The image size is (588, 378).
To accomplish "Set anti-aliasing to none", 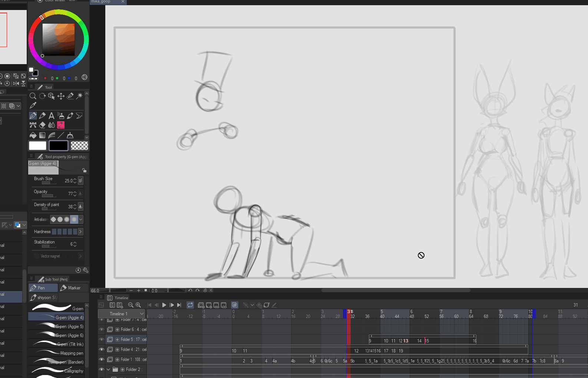I will tap(53, 219).
